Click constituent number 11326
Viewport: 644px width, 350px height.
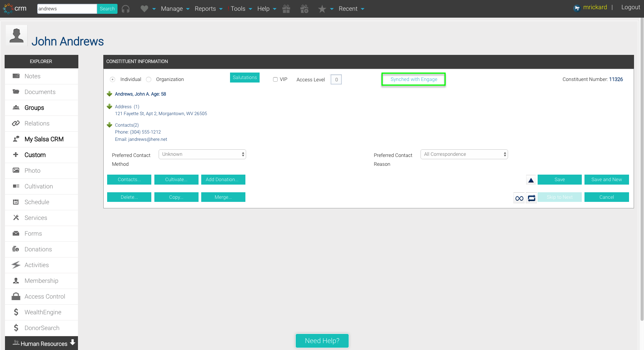click(616, 79)
